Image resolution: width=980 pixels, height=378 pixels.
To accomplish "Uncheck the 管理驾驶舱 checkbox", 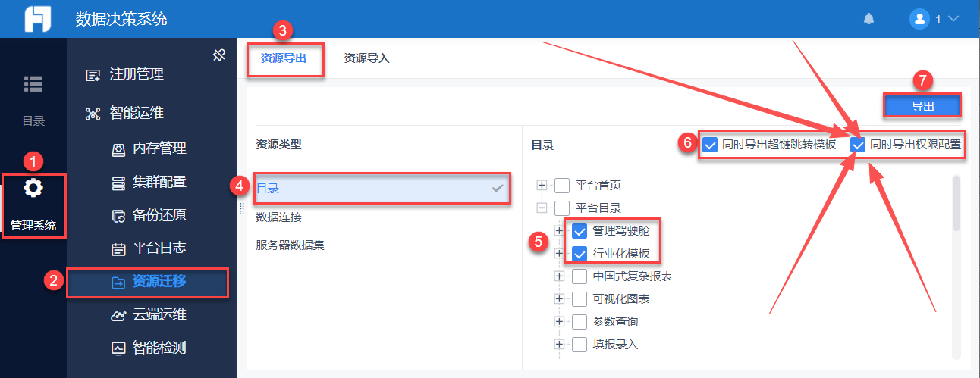I will (x=580, y=231).
